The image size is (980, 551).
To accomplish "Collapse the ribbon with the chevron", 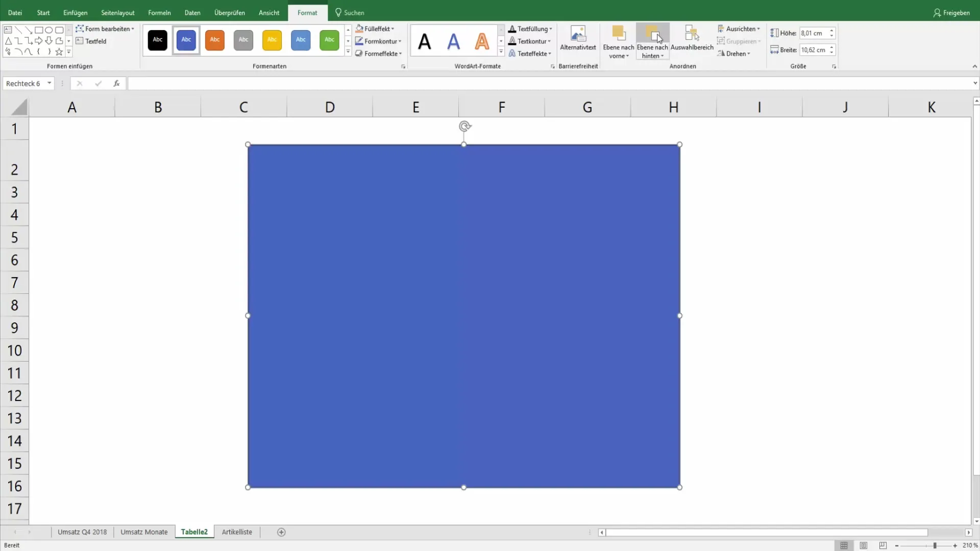I will coord(974,66).
